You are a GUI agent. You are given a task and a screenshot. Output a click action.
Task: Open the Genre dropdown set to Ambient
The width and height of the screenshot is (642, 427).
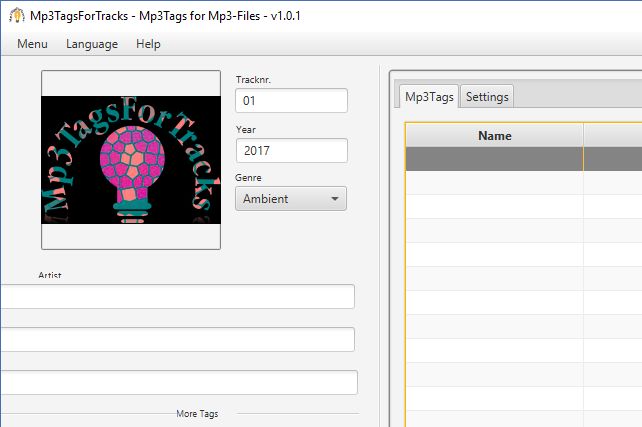pos(291,199)
